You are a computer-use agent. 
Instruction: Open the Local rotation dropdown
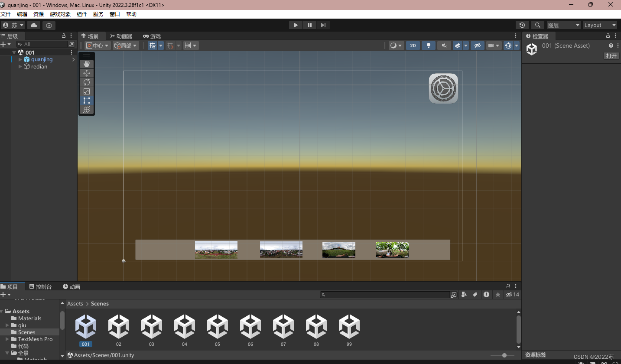(x=126, y=45)
